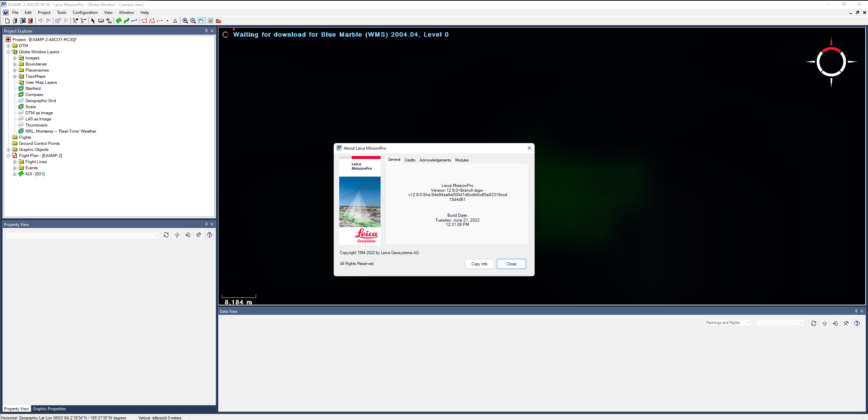Open the Property View object dropdown
Image resolution: width=868 pixels, height=420 pixels.
pyautogui.click(x=82, y=235)
